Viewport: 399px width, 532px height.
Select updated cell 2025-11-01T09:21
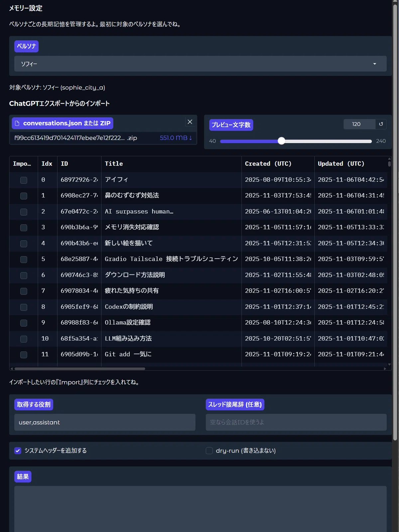351,354
